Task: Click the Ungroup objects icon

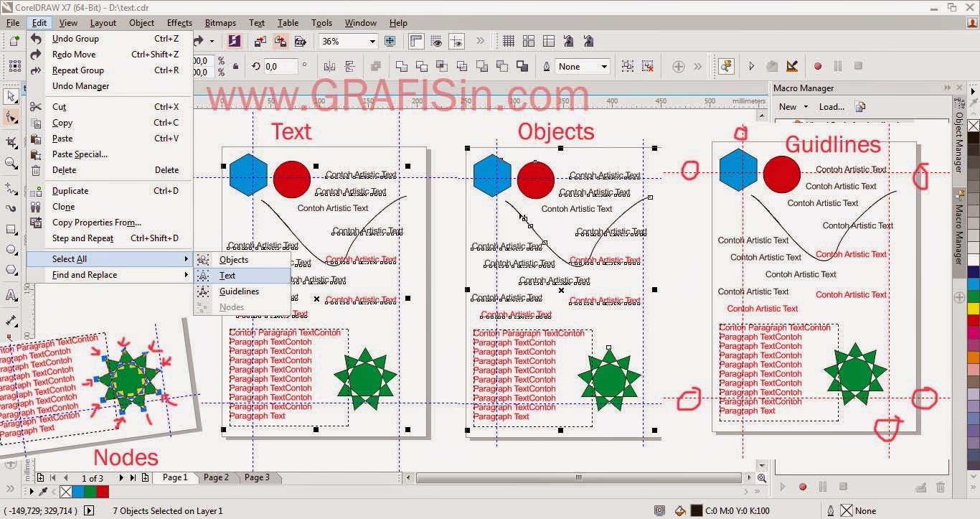Action: pyautogui.click(x=628, y=67)
